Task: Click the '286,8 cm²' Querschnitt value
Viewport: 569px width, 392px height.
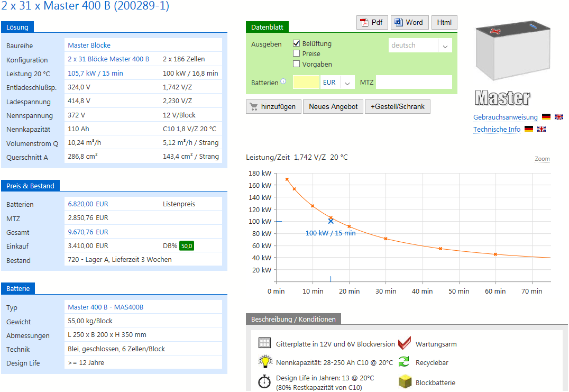Action: click(82, 157)
